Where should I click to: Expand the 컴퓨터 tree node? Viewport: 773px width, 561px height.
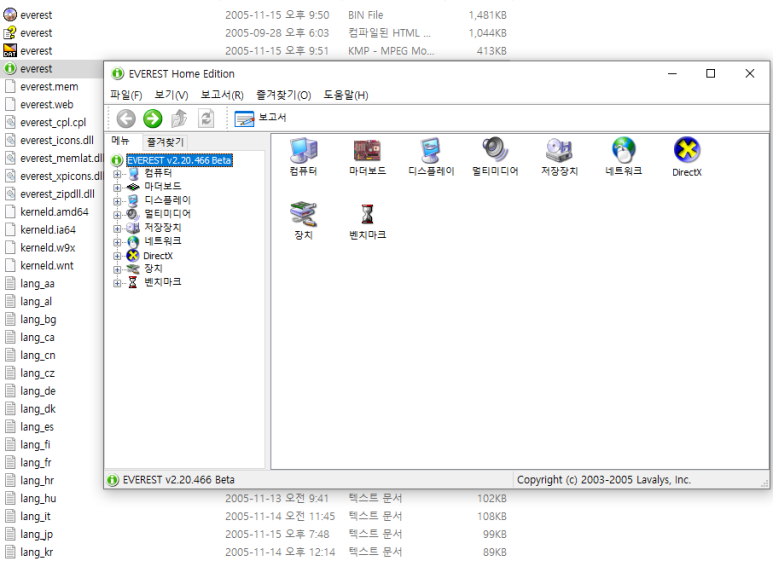(x=117, y=174)
